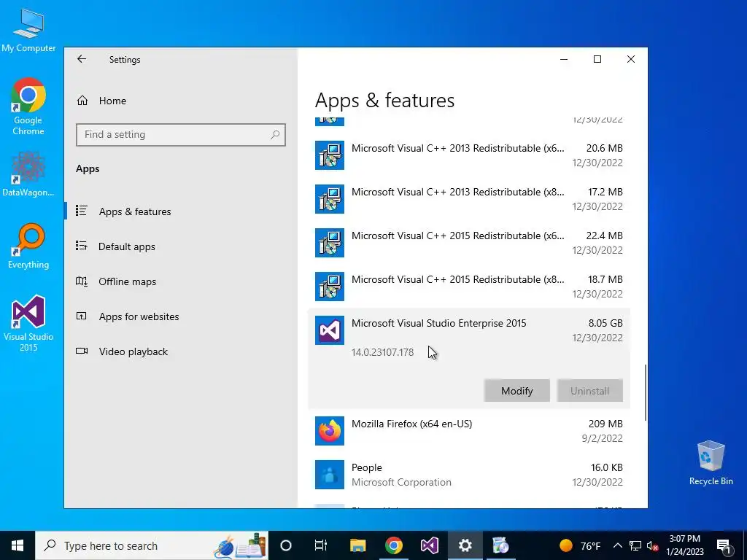This screenshot has width=747, height=560.
Task: Click the Microsoft Visual Studio Enterprise 2015 title
Action: [438, 323]
